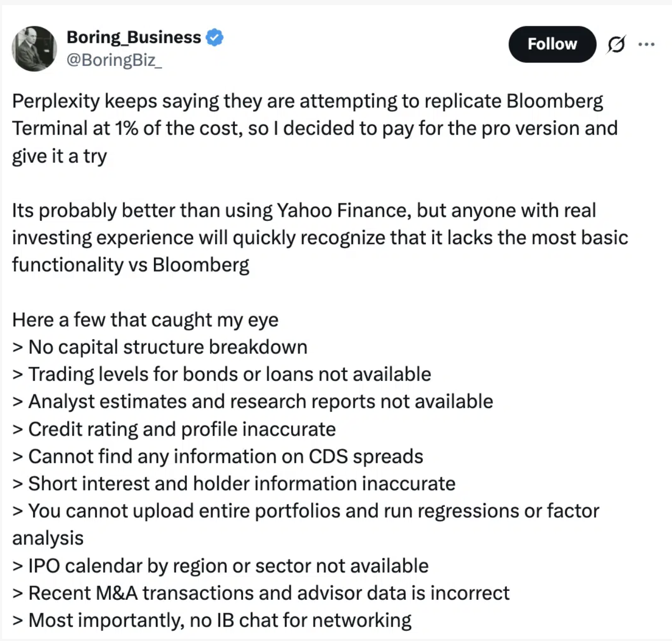Image resolution: width=672 pixels, height=641 pixels.
Task: Click the 'no IB chat for networking' line
Action: click(x=212, y=621)
